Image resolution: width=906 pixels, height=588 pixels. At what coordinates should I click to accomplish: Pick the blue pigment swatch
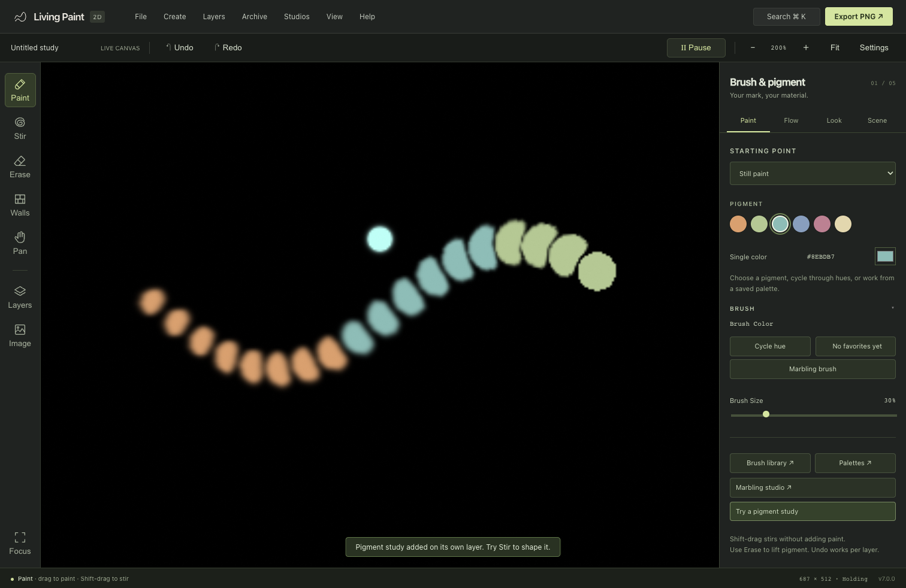[x=801, y=224]
